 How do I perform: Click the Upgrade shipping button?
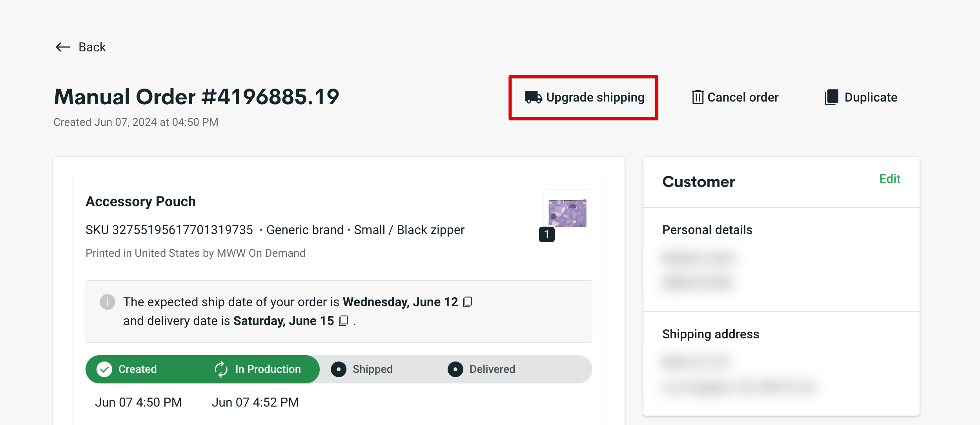584,97
